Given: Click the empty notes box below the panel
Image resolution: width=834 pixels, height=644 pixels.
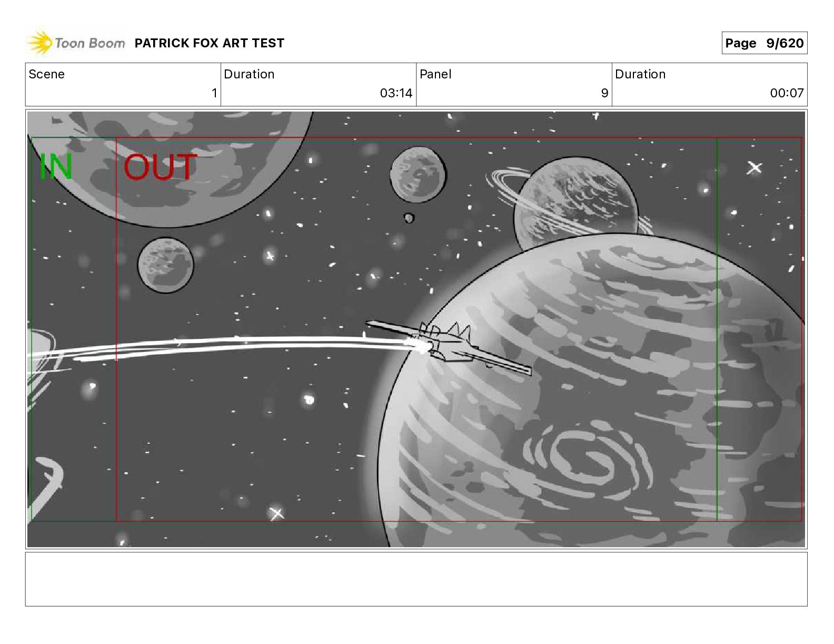Looking at the screenshot, I should (x=416, y=579).
